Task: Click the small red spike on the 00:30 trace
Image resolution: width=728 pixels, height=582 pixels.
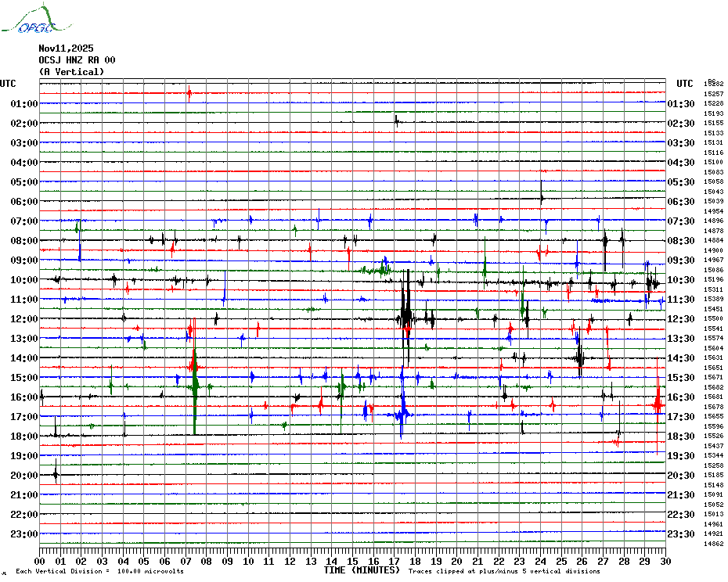Action: [x=189, y=93]
